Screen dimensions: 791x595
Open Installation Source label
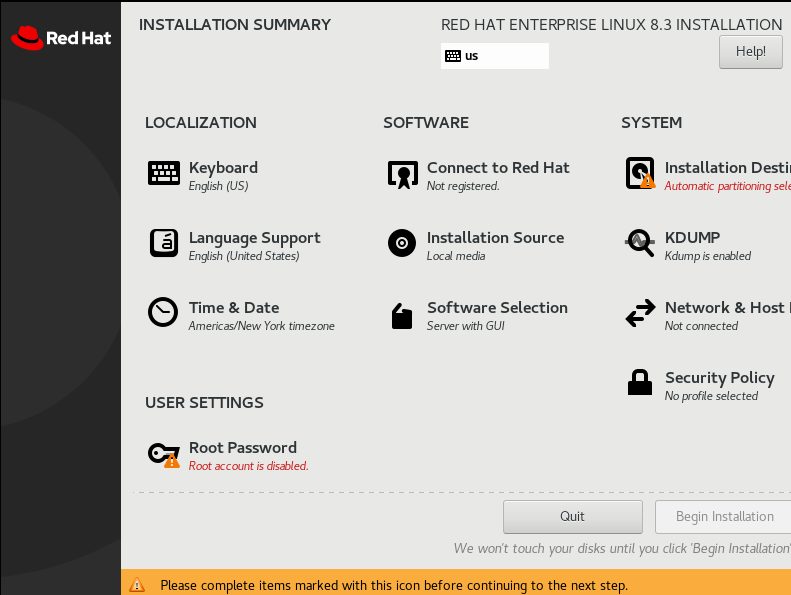tap(495, 237)
